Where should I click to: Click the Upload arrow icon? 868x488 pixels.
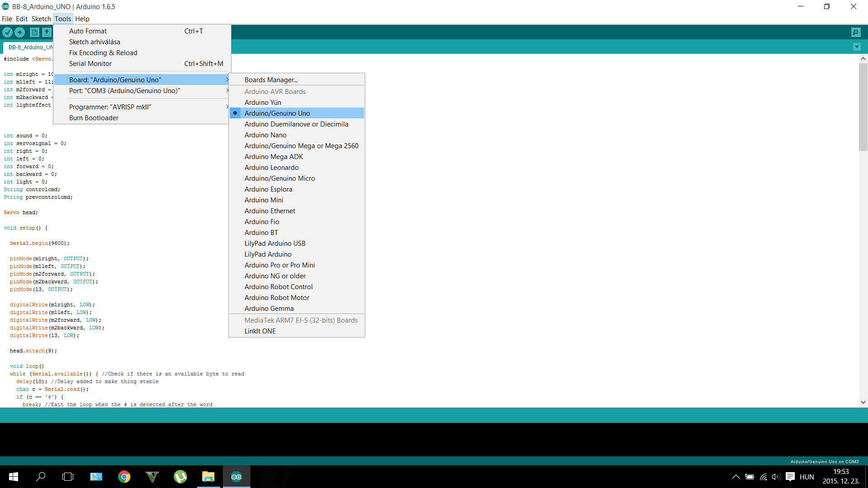coord(19,32)
